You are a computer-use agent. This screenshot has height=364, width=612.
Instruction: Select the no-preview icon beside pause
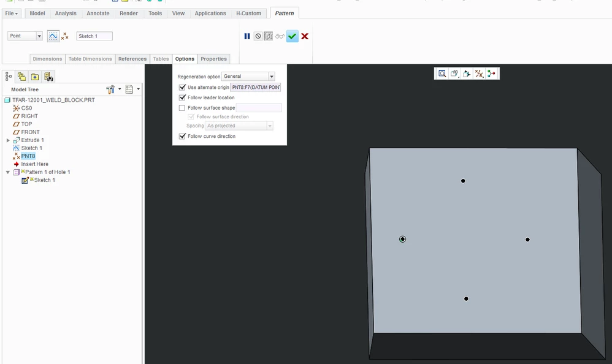[x=258, y=36]
